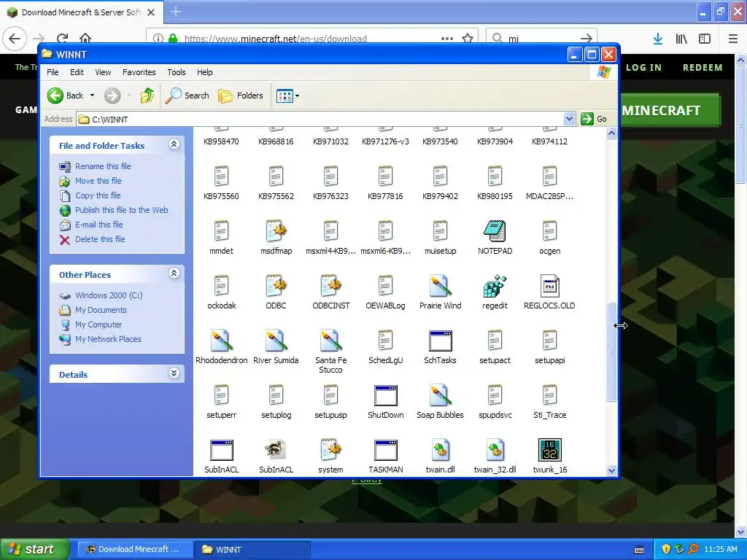Open the Help menu
This screenshot has width=747, height=560.
point(205,72)
